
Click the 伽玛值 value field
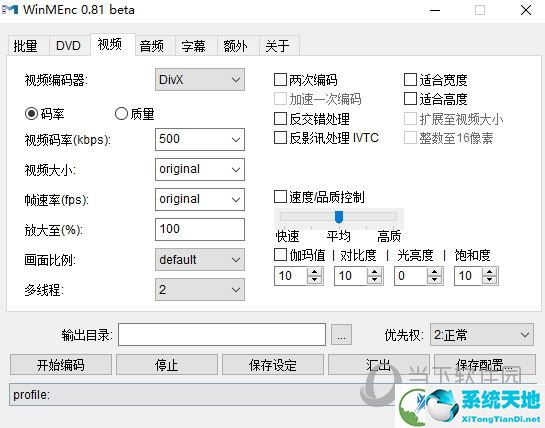tap(291, 276)
